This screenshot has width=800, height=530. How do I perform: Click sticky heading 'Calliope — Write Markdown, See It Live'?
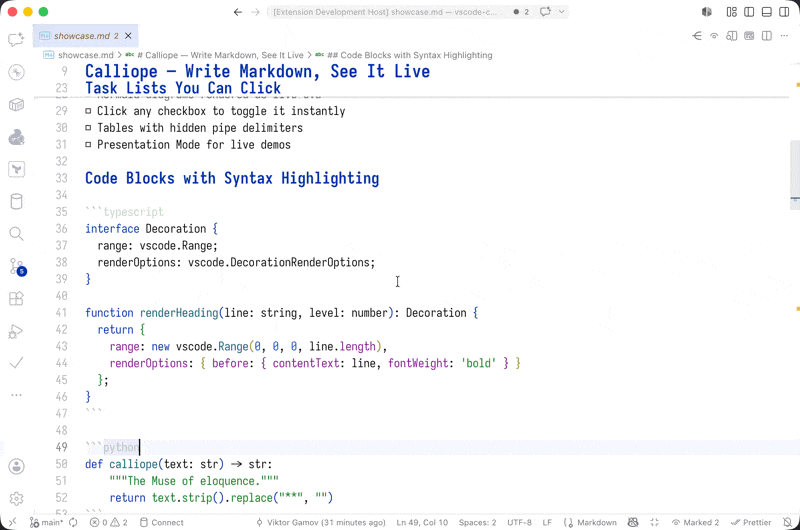click(258, 71)
